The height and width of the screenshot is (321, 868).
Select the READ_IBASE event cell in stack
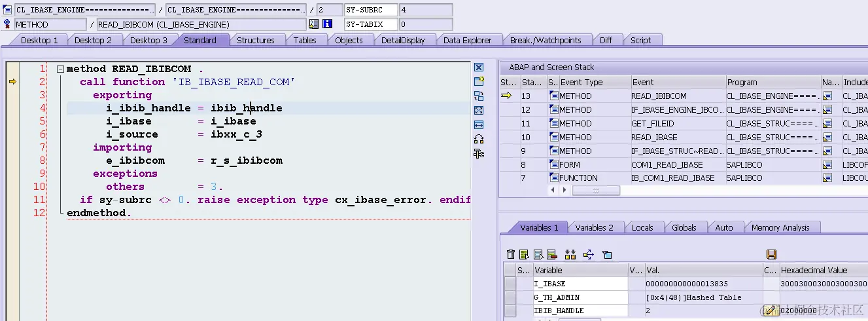pyautogui.click(x=678, y=137)
